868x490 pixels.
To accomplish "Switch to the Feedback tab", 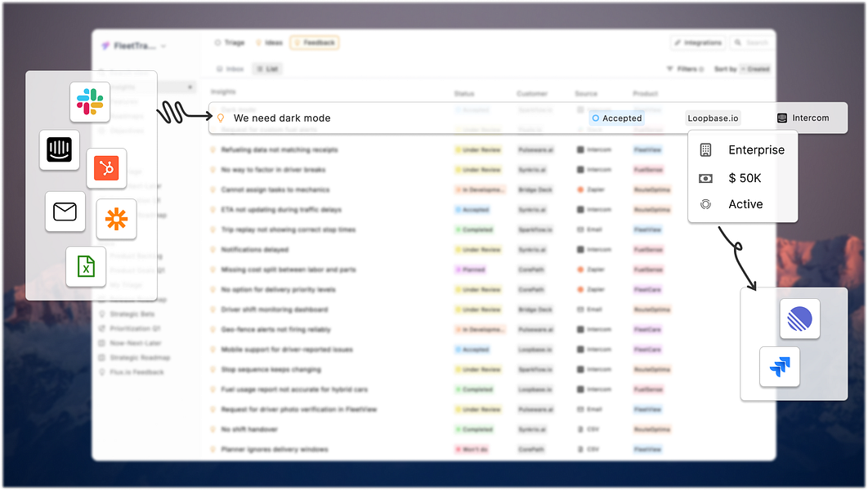I will coord(315,42).
